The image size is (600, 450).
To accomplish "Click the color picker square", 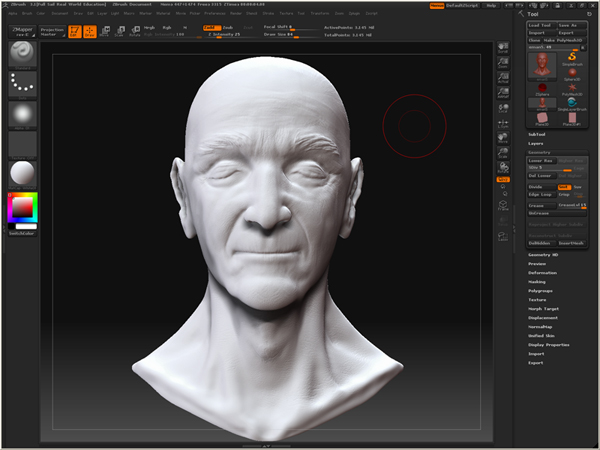I will (21, 208).
